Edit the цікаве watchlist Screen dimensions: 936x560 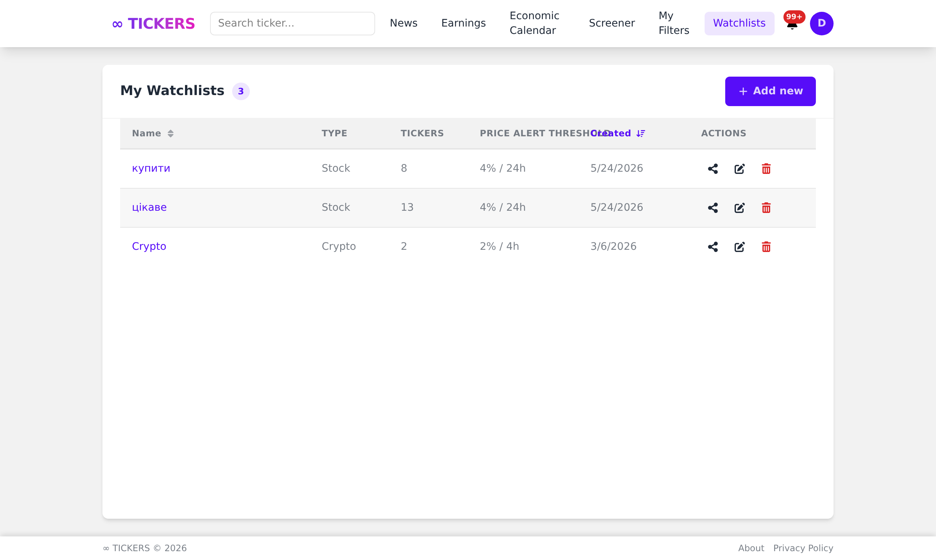(x=739, y=208)
